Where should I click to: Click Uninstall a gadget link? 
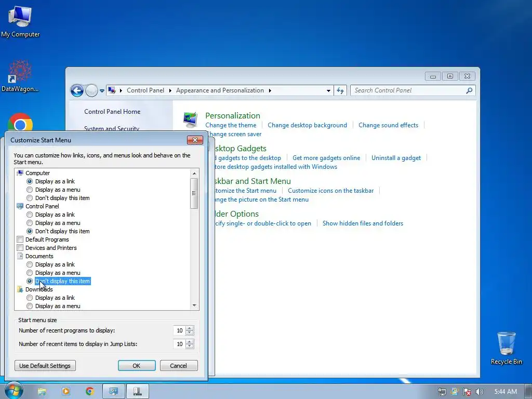pos(396,158)
